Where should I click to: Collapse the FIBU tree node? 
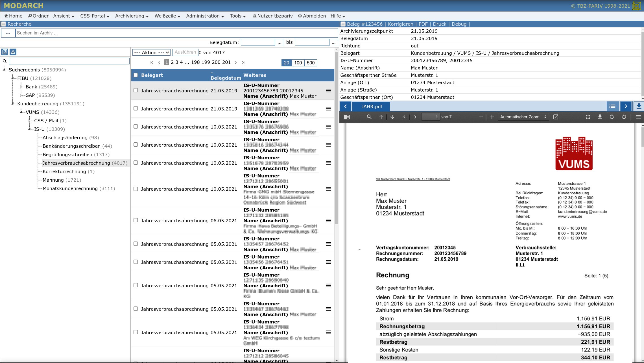coord(13,78)
